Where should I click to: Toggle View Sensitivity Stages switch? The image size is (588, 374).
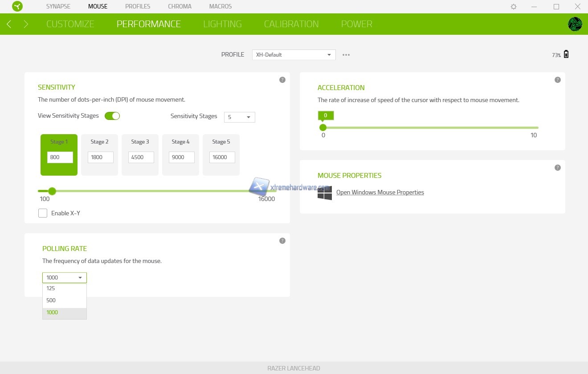(112, 116)
